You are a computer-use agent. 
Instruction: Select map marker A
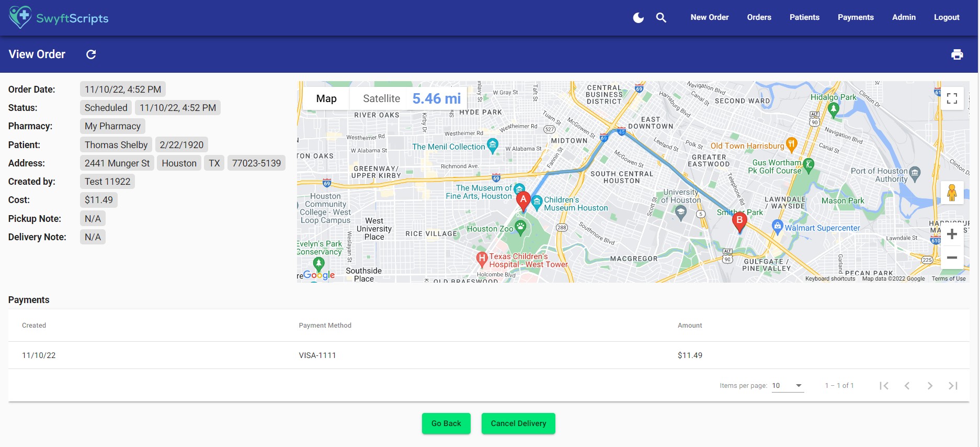pyautogui.click(x=523, y=202)
